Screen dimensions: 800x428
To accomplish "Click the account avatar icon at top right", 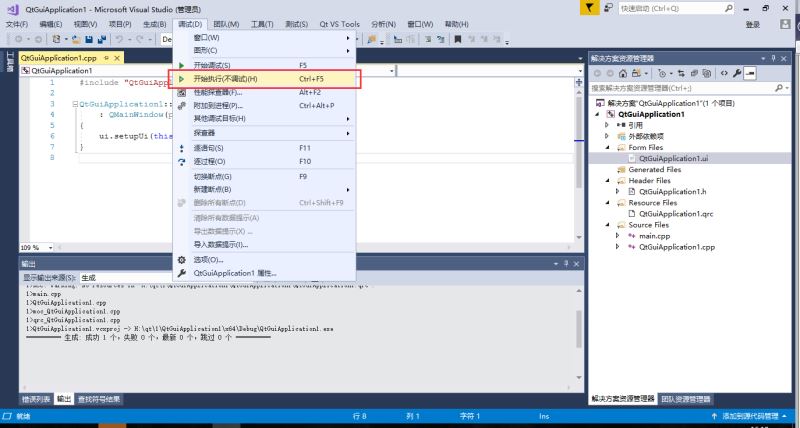I will 785,24.
